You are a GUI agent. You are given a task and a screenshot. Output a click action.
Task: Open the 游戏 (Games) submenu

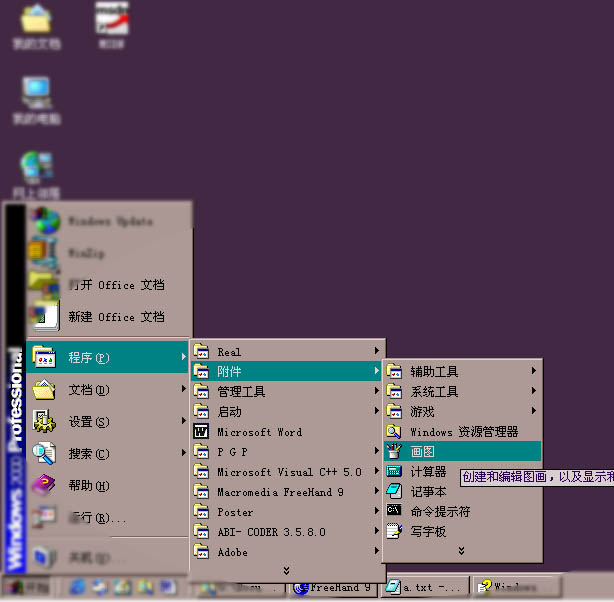422,412
